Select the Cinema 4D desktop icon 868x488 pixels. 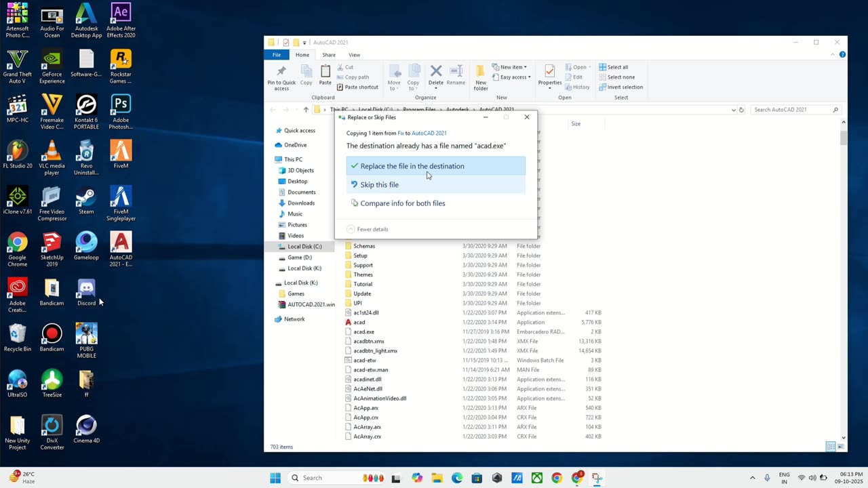pyautogui.click(x=86, y=430)
